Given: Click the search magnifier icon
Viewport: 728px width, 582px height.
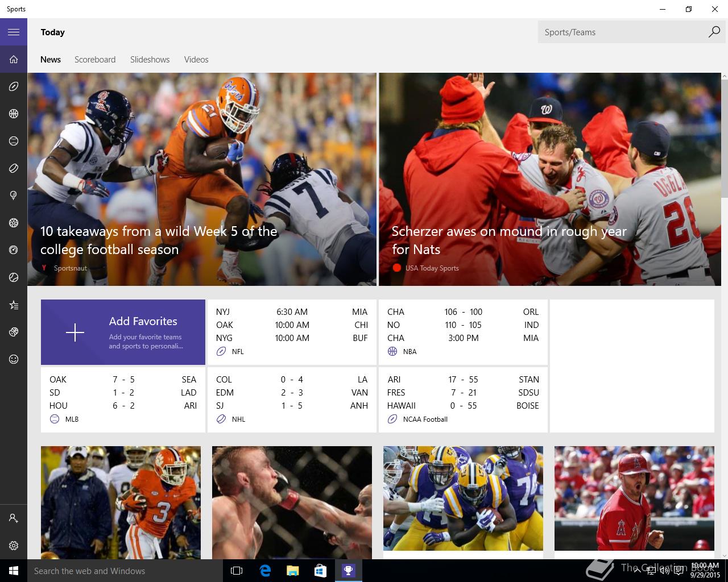Looking at the screenshot, I should coord(714,32).
